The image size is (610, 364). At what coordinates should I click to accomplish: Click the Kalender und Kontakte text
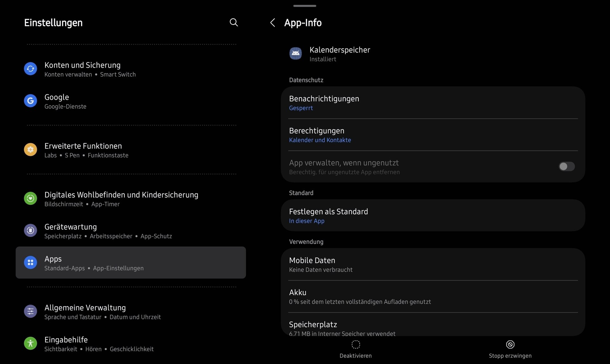(320, 140)
